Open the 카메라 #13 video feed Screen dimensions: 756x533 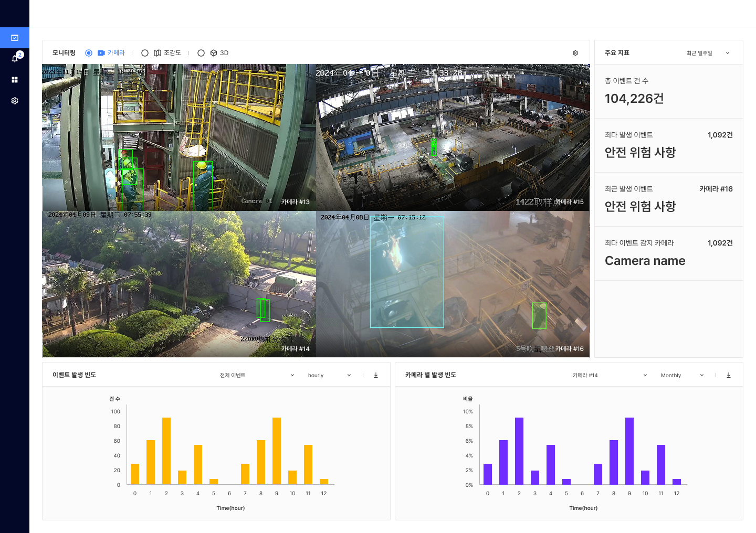179,137
